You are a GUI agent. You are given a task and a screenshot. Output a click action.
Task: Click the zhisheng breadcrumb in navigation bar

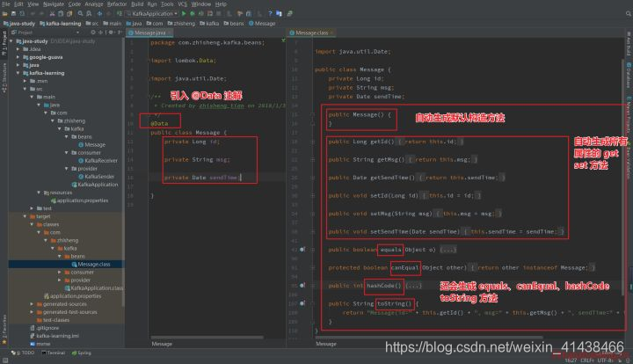coord(181,24)
